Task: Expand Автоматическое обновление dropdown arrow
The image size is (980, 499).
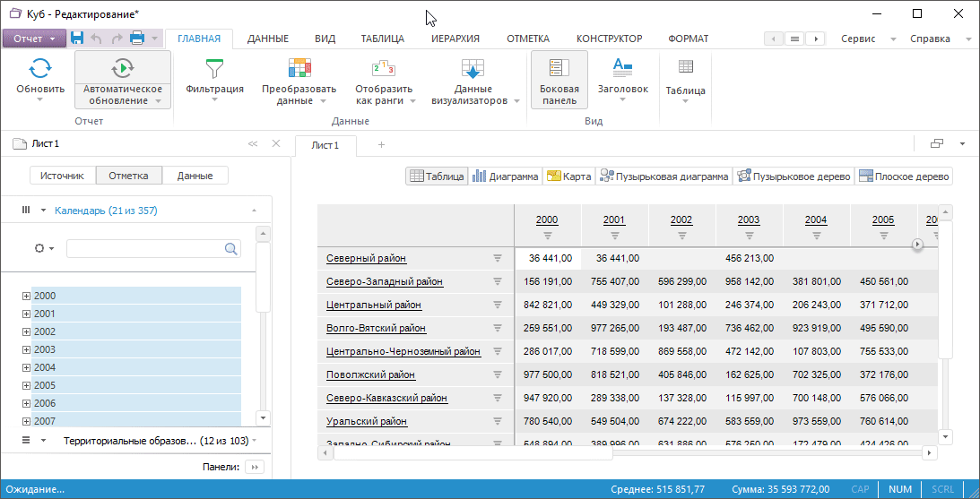Action: (x=158, y=101)
